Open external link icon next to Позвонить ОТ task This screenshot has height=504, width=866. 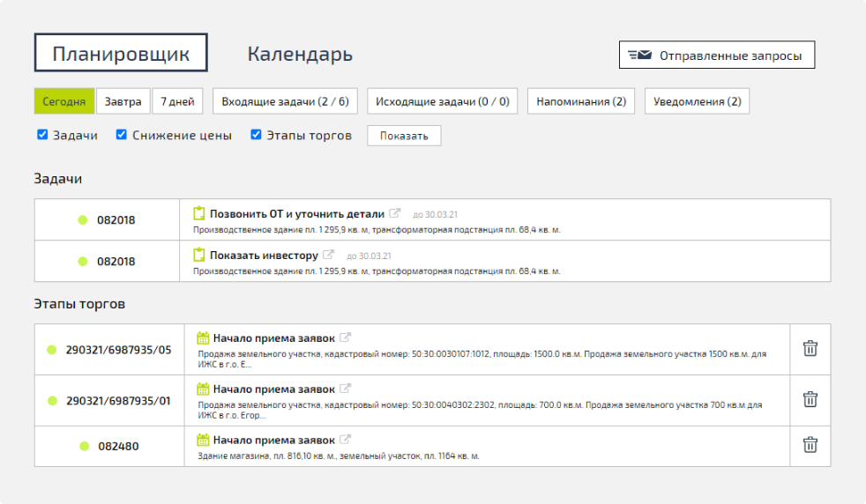point(395,213)
